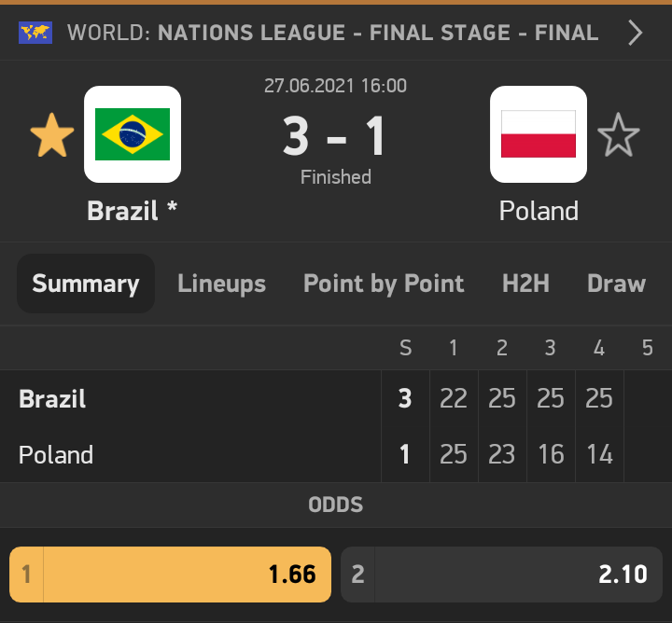
Task: Expand Nations League details with right chevron
Action: (636, 33)
